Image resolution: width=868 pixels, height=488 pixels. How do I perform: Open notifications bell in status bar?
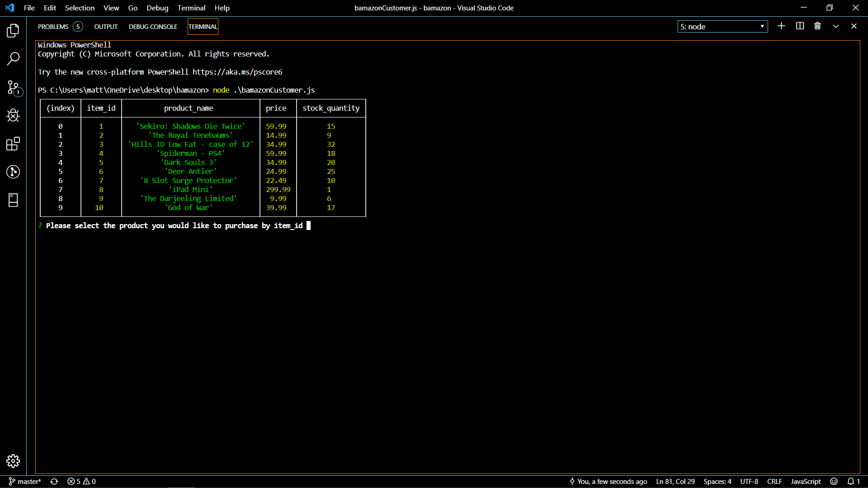[x=854, y=482]
